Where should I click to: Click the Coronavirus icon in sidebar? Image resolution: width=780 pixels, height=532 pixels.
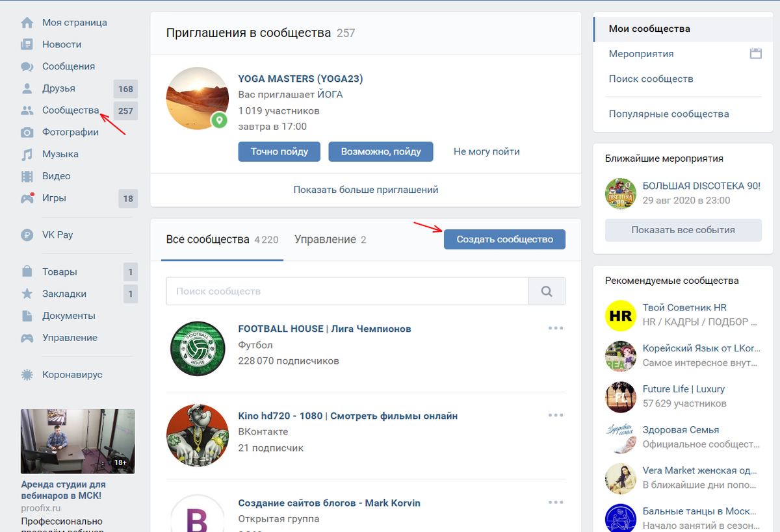pos(27,375)
